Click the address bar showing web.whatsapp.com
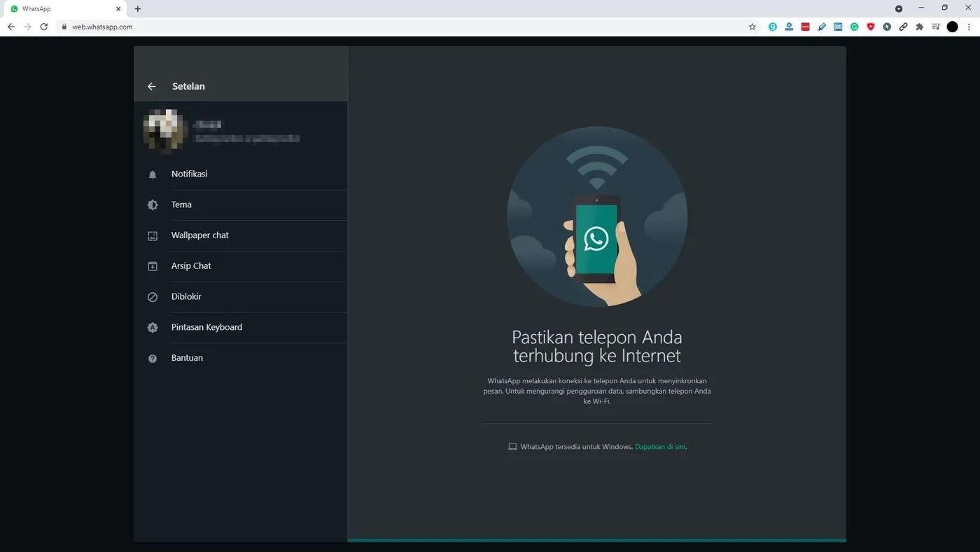The height and width of the screenshot is (552, 980). 402,27
